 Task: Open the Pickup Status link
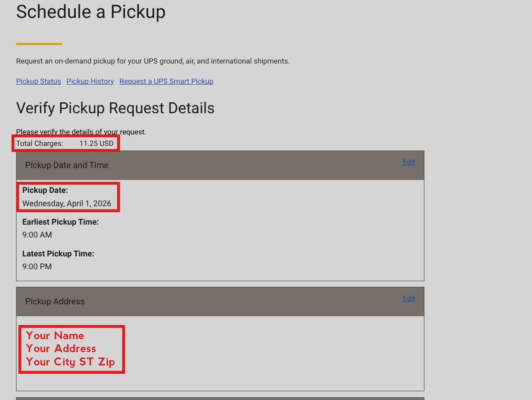39,81
